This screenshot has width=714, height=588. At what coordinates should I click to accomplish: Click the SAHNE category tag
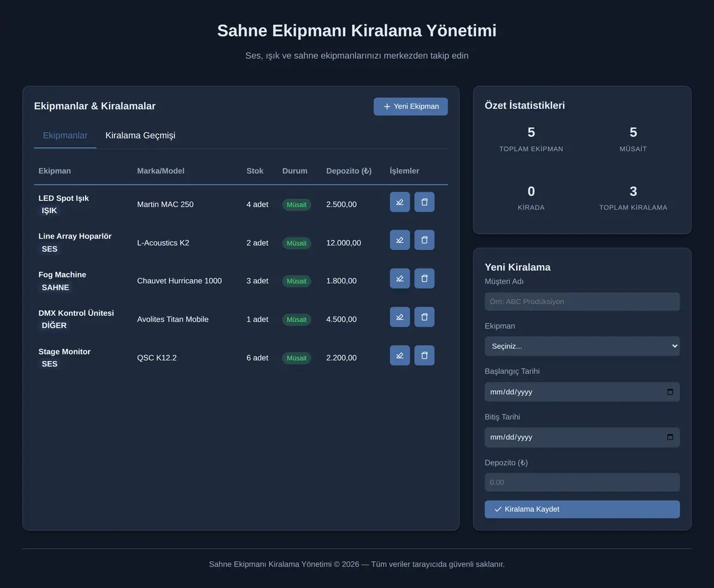55,287
